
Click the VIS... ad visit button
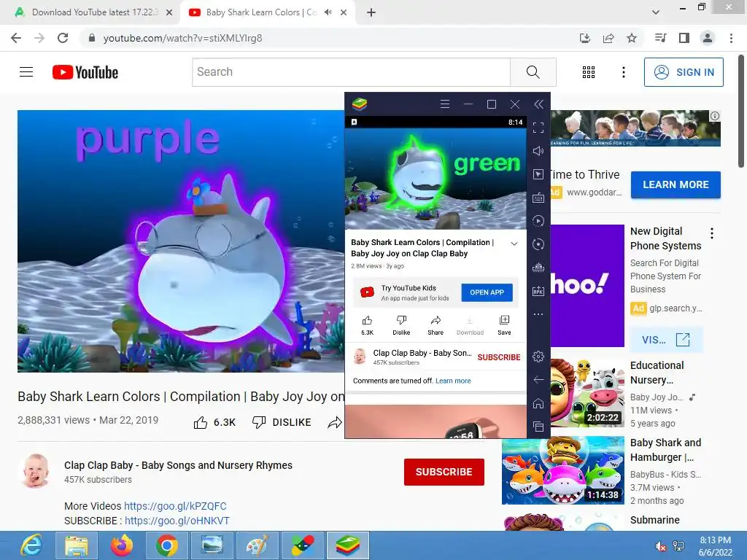point(666,340)
